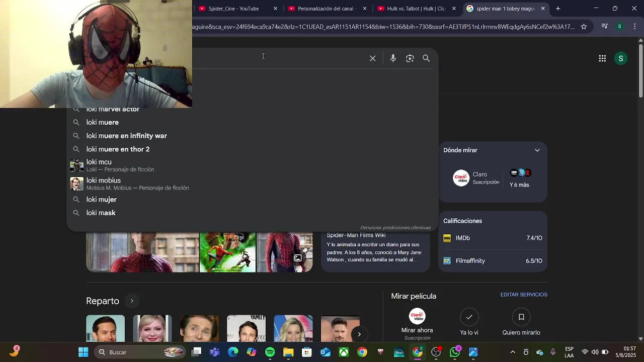Open the Chrome profile button
644x362 pixels.
pyautogui.click(x=620, y=27)
